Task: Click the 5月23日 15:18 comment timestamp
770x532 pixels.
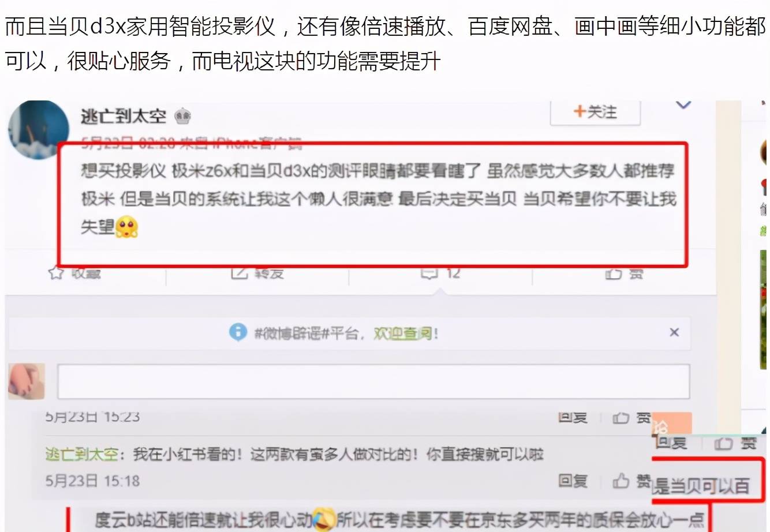Action: [92, 481]
